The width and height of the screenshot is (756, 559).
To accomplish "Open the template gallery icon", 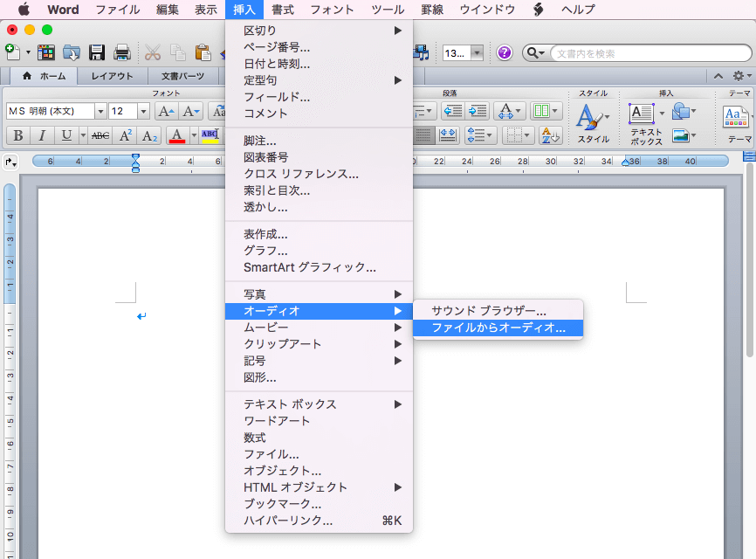I will coord(45,52).
